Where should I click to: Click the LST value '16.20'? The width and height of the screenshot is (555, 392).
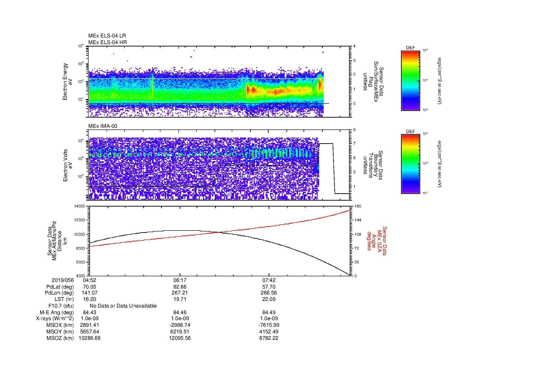point(90,299)
